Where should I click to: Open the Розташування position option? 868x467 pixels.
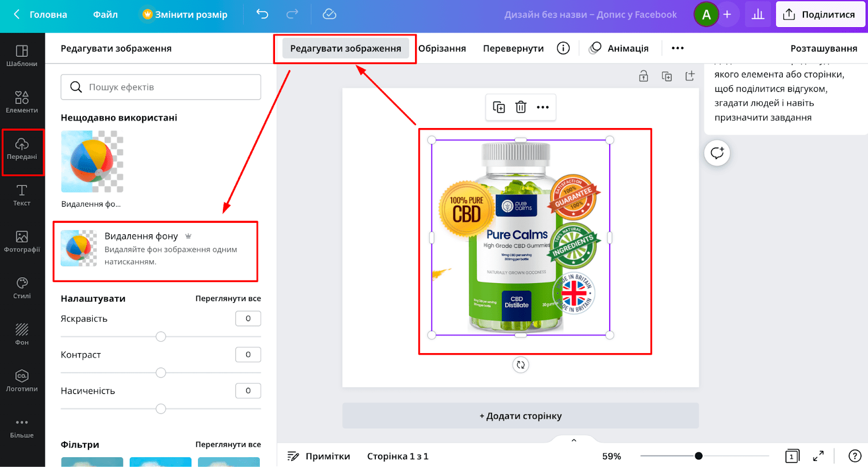(824, 48)
